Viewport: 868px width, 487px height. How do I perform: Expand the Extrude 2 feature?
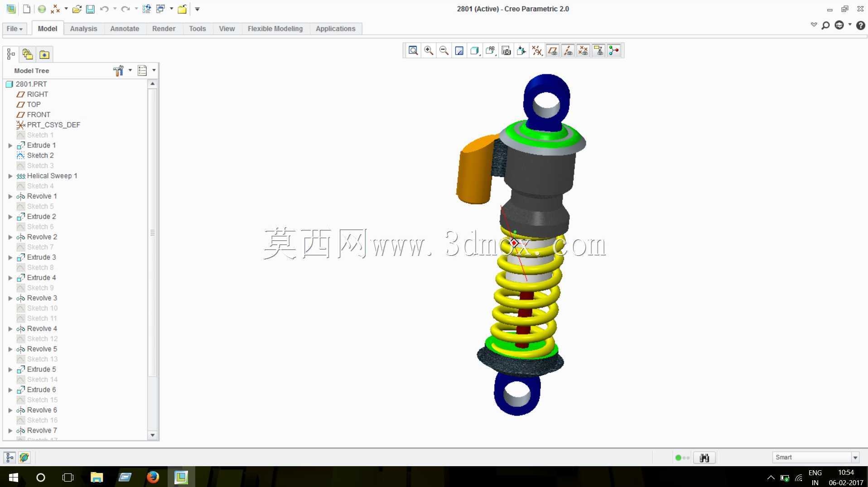[x=10, y=217]
